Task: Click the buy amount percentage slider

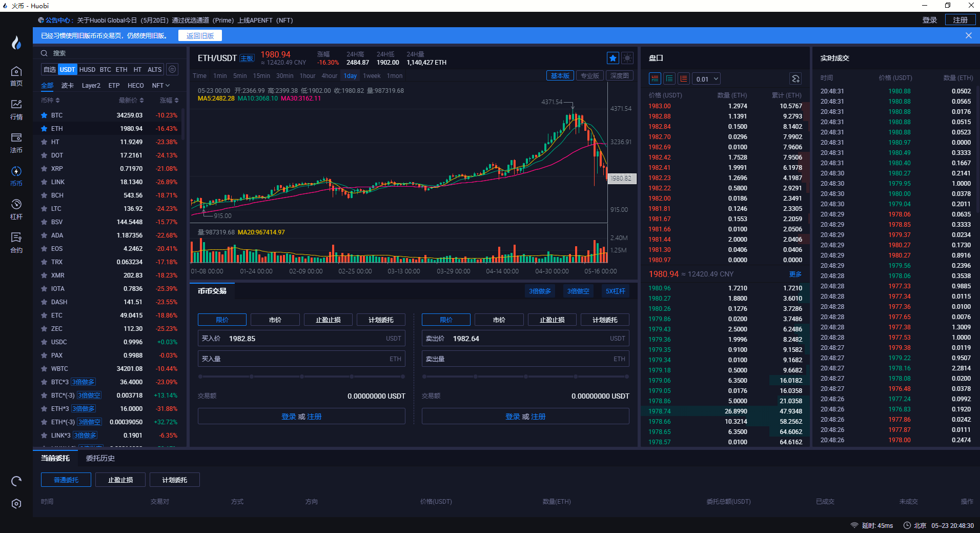Action: point(301,377)
